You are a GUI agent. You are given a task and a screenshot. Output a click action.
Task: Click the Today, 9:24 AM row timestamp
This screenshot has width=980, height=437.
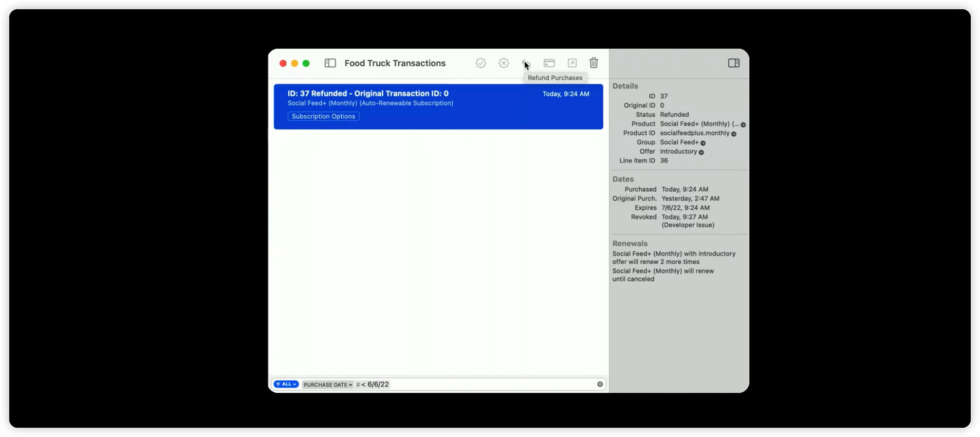[566, 94]
